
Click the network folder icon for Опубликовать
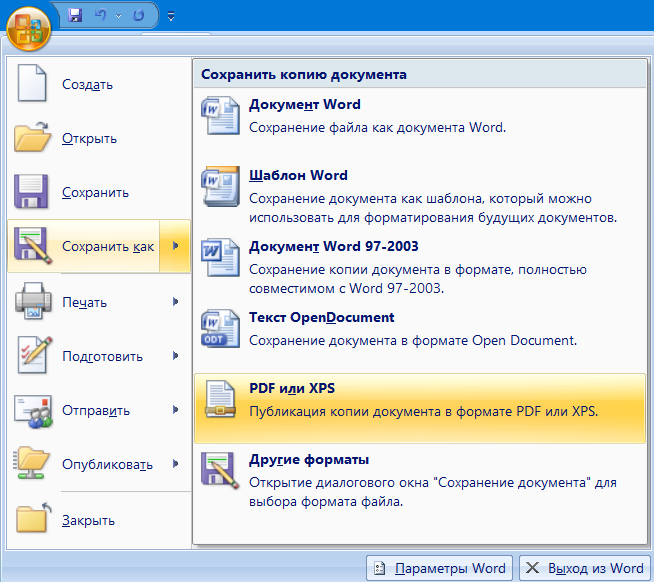pos(31,463)
